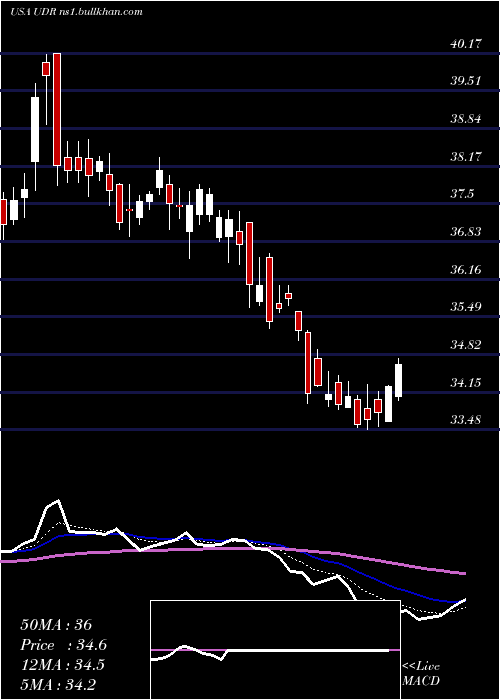Click the last white candle near 34.82
This screenshot has height=700, width=500.
[x=398, y=380]
